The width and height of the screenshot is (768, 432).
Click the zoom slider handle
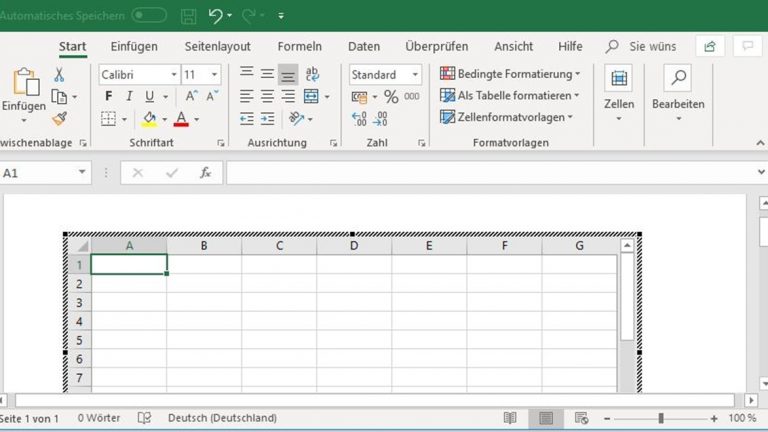(x=660, y=418)
